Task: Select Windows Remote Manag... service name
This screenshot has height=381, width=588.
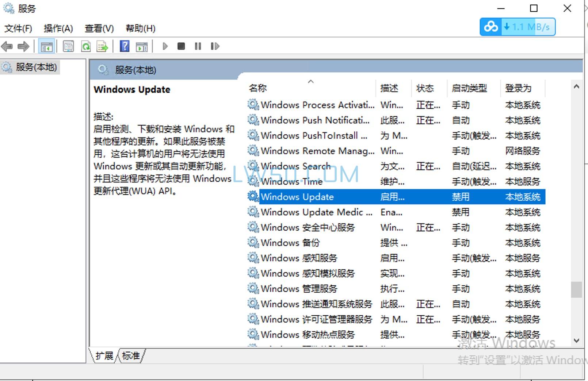Action: coord(318,151)
